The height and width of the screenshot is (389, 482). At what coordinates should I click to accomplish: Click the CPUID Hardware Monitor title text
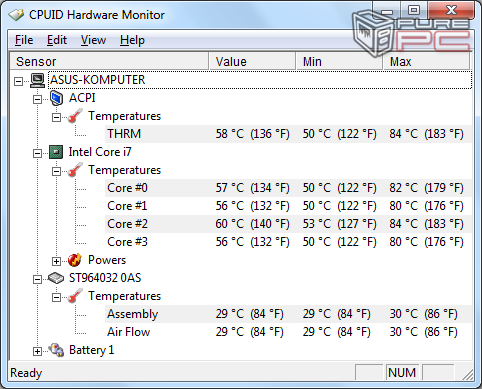click(97, 15)
